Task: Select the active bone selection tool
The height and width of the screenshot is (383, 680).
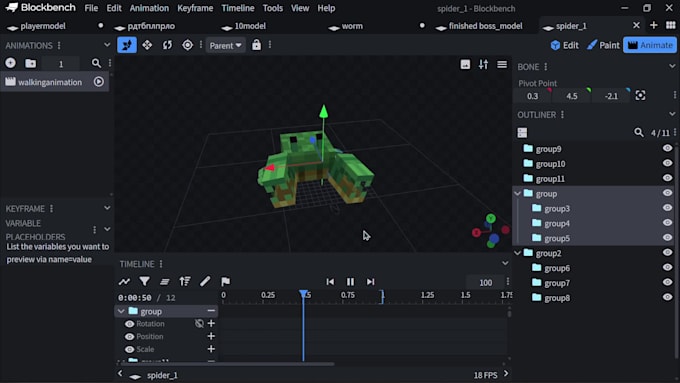Action: pos(127,45)
